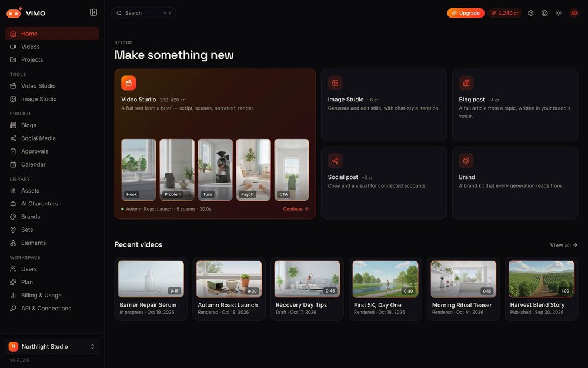
Task: Click the orange Video Studio clapperboard card icon
Action: [x=129, y=83]
